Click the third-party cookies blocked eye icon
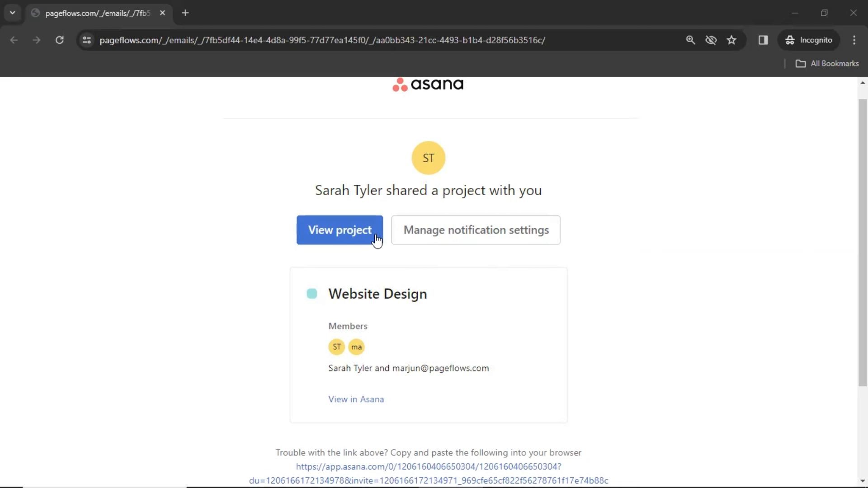The height and width of the screenshot is (488, 868). [x=711, y=40]
